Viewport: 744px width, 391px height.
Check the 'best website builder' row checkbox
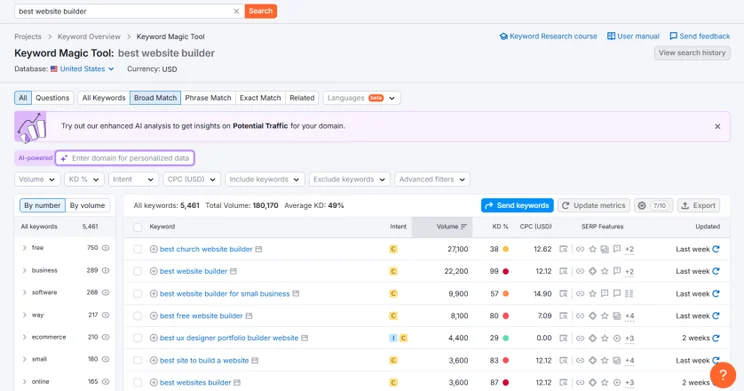click(x=138, y=271)
